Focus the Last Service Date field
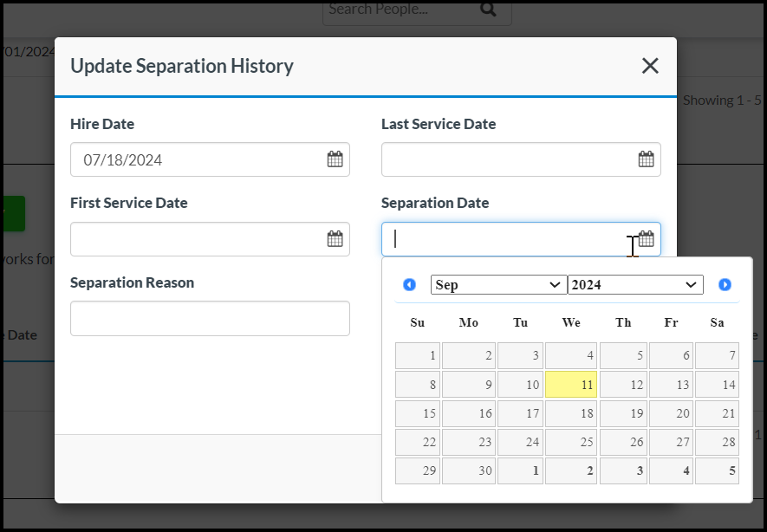Screen dimensions: 767x532 (x=507, y=159)
